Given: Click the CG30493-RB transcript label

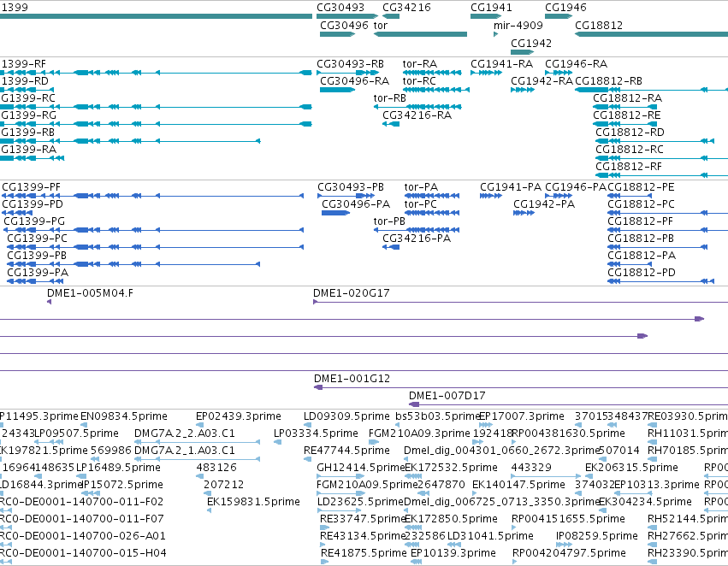Looking at the screenshot, I should [350, 63].
